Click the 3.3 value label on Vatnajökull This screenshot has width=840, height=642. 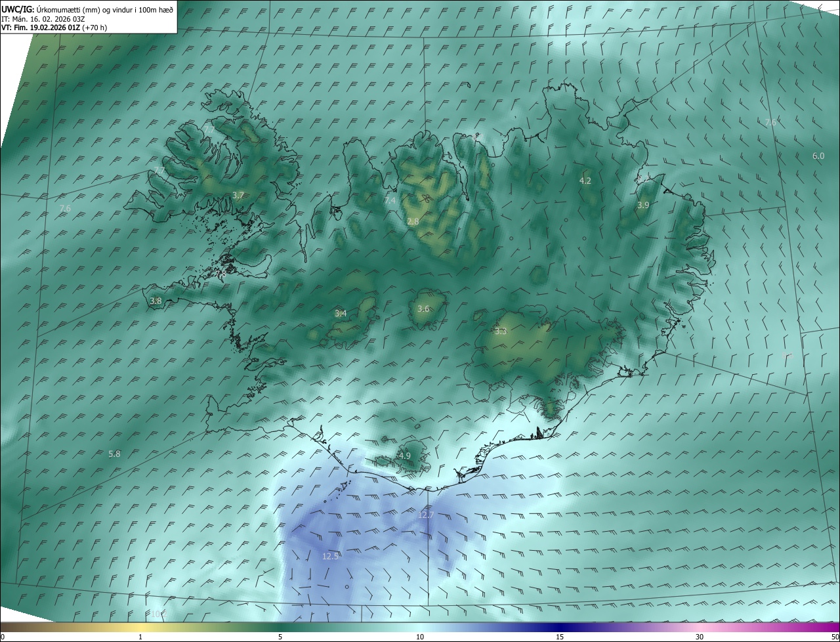coord(501,332)
